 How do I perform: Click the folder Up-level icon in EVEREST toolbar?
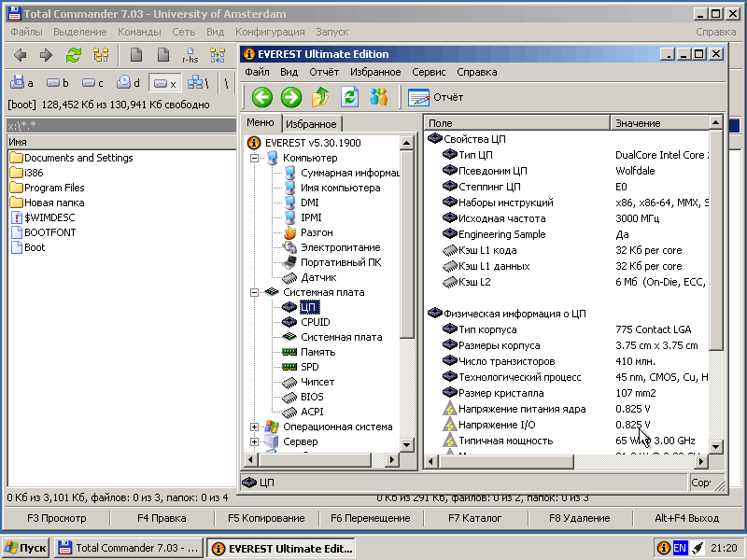click(320, 97)
